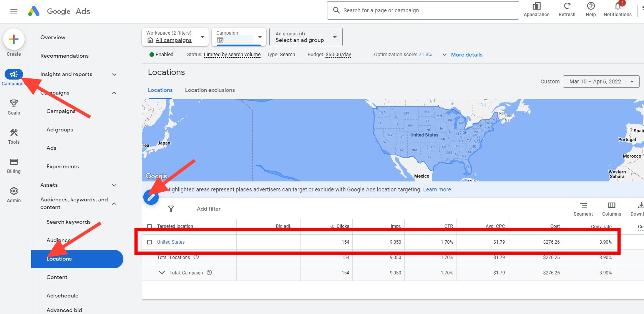Expand Insights and reports section
The image size is (644, 314).
[x=114, y=75]
